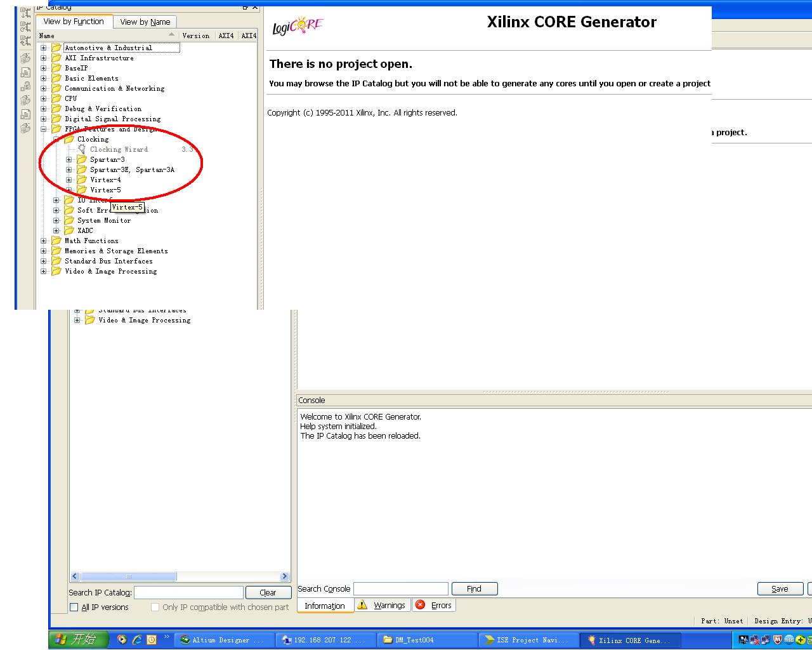
Task: Open the Information console tab
Action: 324,606
